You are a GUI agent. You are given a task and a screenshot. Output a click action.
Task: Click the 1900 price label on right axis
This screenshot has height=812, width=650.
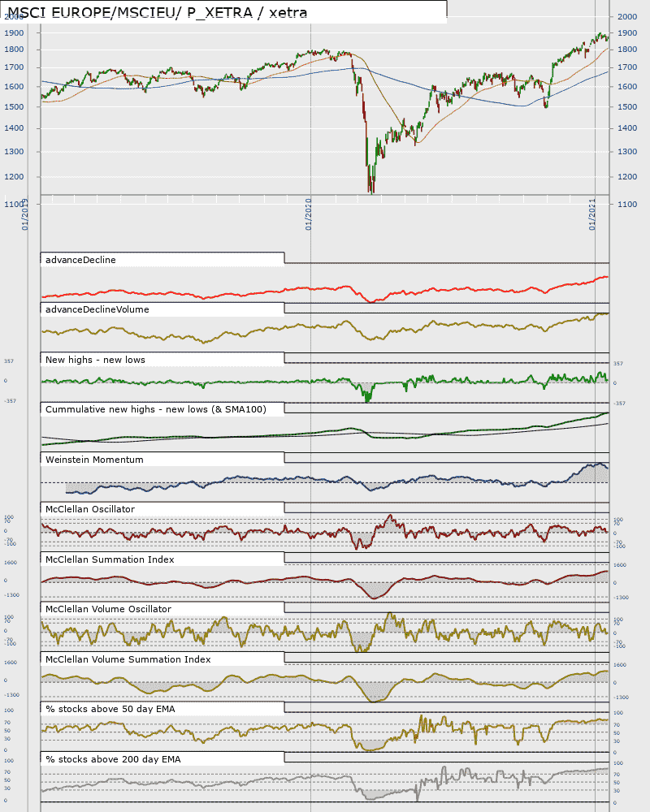[627, 33]
